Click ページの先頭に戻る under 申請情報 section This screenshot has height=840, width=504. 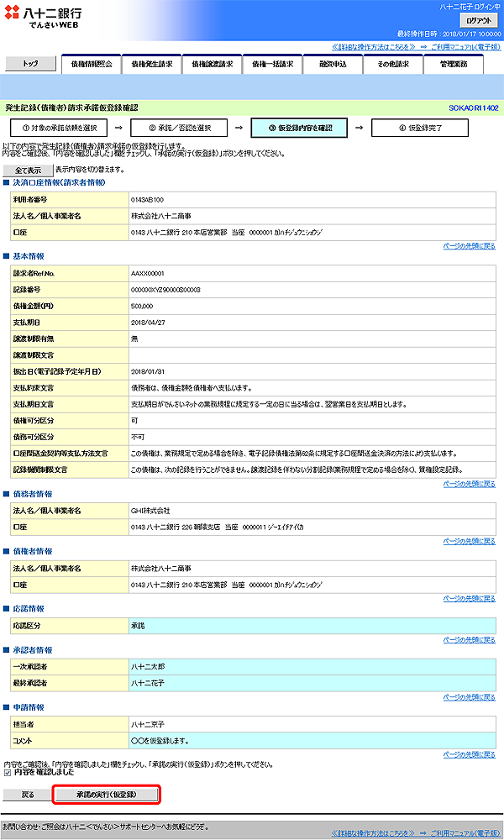pyautogui.click(x=470, y=754)
